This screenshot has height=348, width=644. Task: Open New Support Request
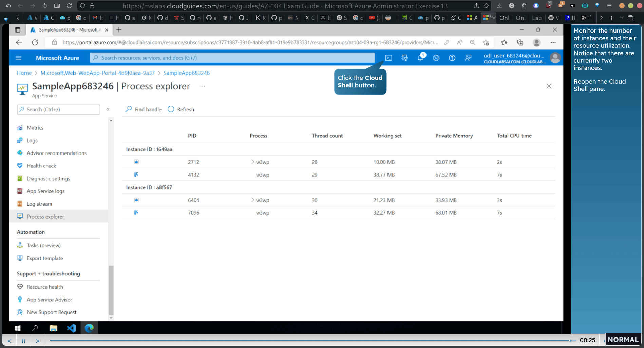coord(51,312)
